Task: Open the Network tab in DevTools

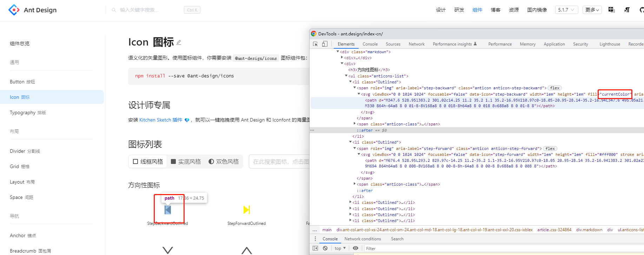Action: click(417, 44)
